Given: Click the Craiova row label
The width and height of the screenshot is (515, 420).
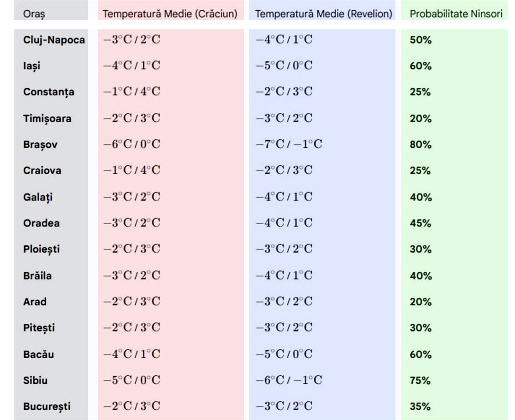Looking at the screenshot, I should click(x=42, y=170).
